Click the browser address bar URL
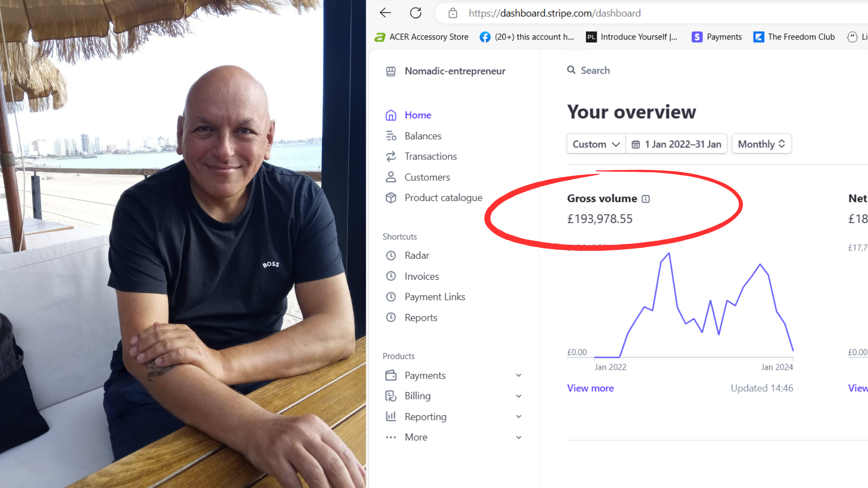 pyautogui.click(x=554, y=14)
